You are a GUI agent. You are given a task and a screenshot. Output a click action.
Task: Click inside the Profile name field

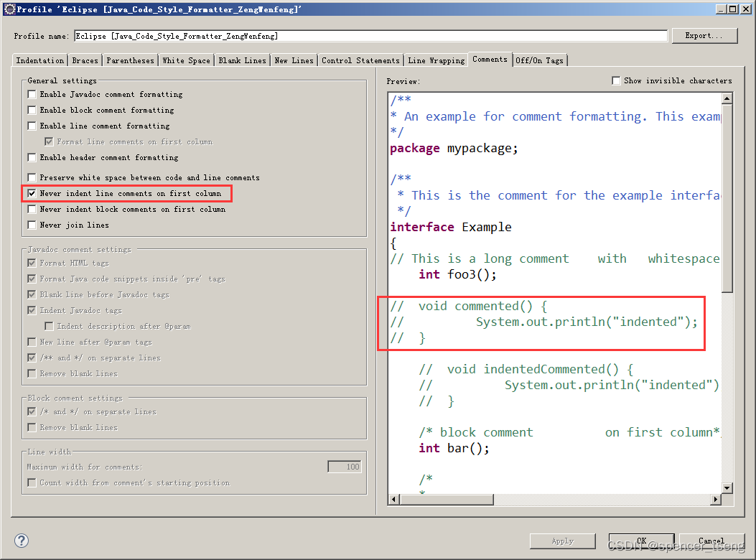359,35
